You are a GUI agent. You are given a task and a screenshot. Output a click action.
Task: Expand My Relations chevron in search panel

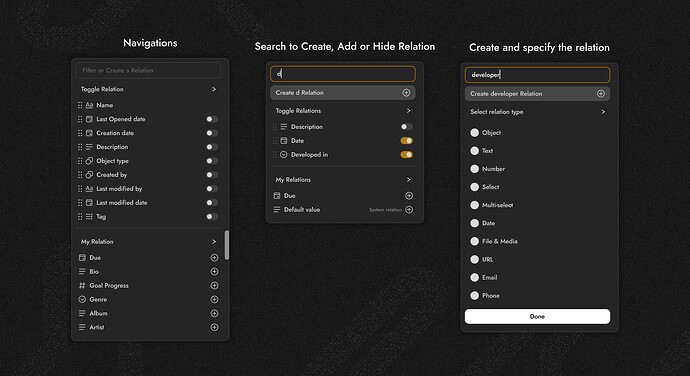point(408,180)
